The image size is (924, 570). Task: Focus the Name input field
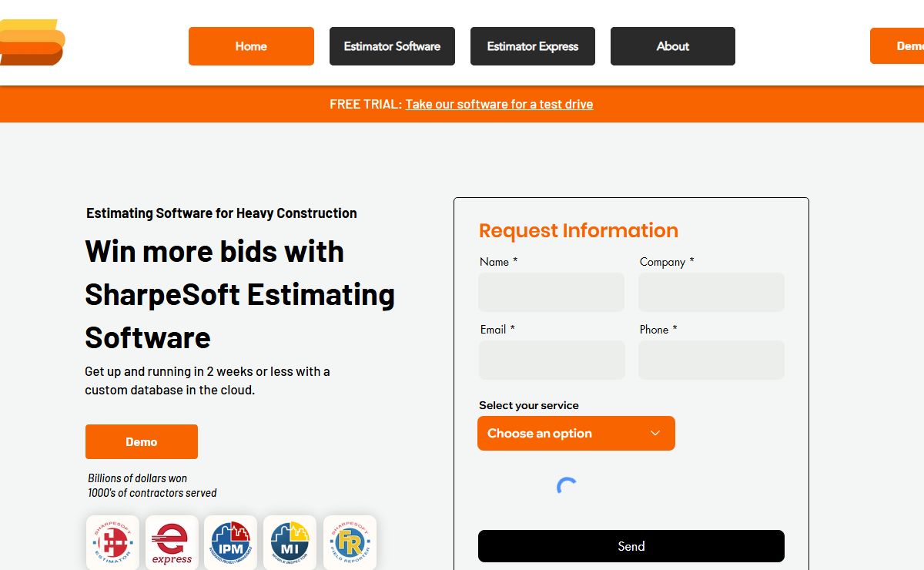coord(551,292)
